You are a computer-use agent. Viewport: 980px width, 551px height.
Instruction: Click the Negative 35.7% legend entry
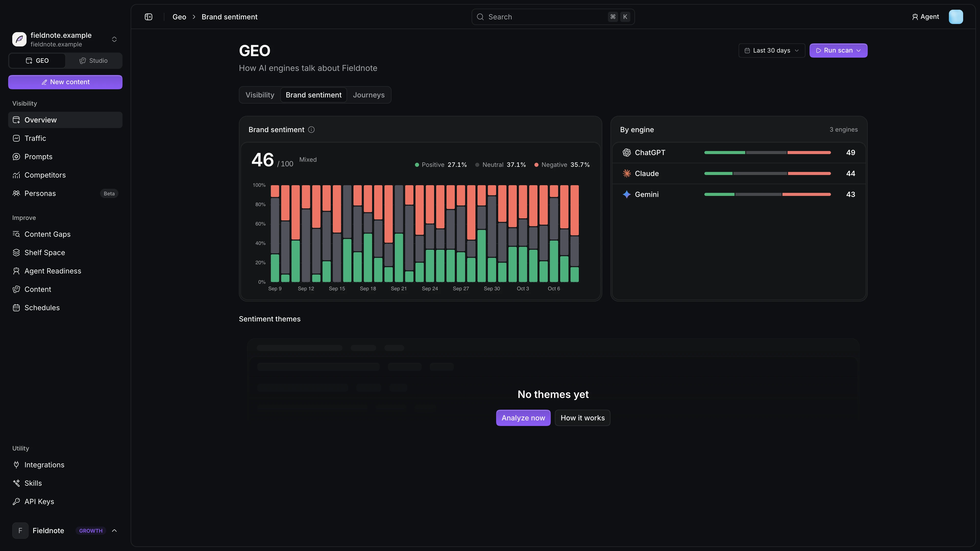[x=562, y=165]
